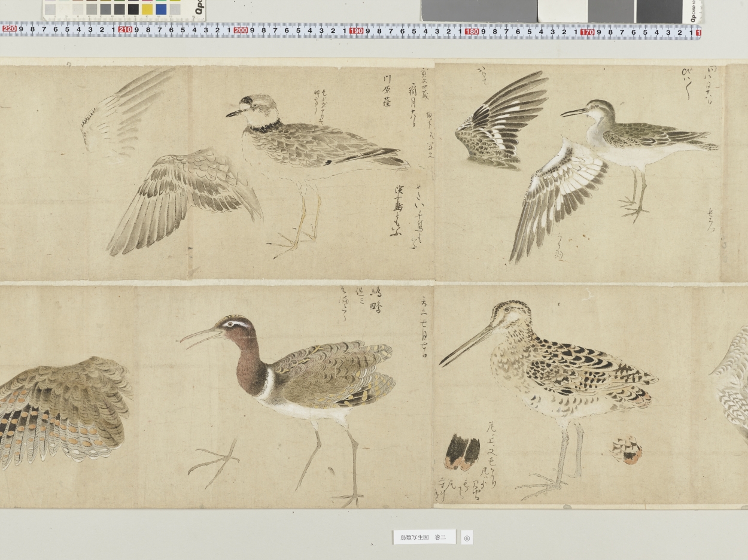Click the red 180 mark on the ruler

(x=472, y=31)
